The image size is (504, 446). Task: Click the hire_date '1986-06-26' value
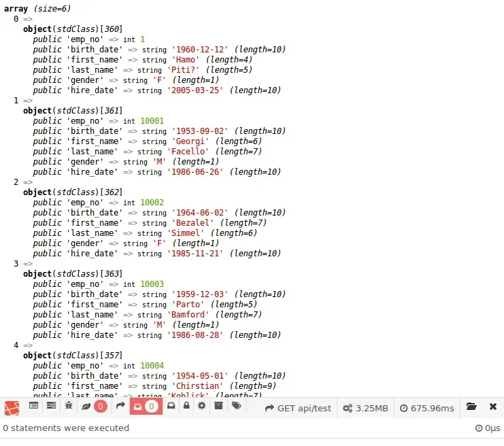coord(195,172)
